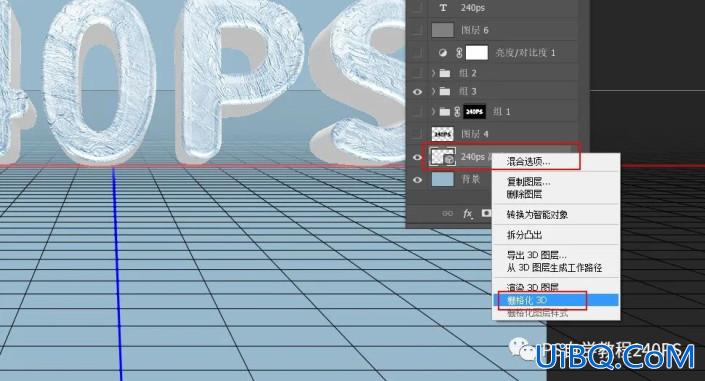
Task: Select the 图层 4 layer name
Action: pyautogui.click(x=474, y=134)
